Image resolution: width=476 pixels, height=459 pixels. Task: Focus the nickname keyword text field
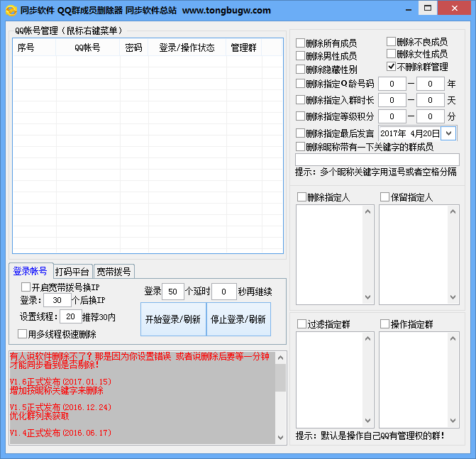[377, 160]
